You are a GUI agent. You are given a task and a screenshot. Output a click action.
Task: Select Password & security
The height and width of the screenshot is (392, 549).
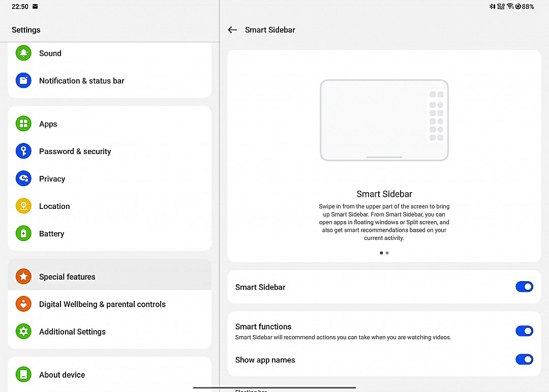coord(110,151)
